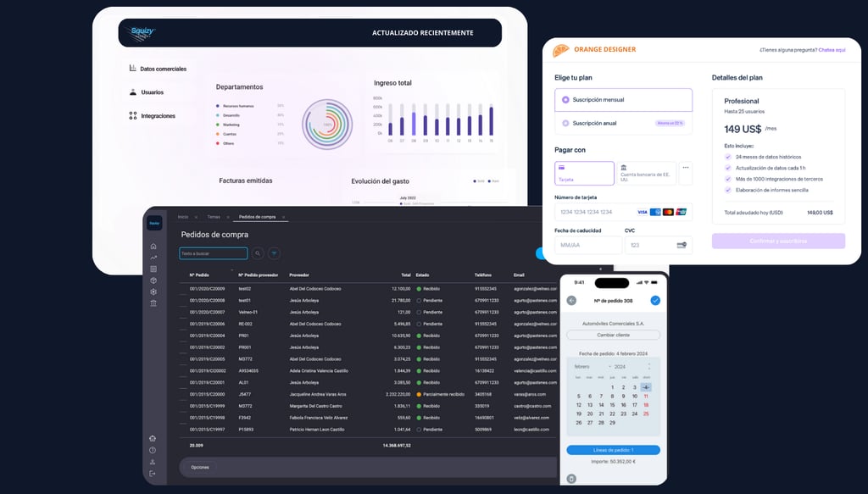Open Integraciones in the Squizy sidebar

153,115
